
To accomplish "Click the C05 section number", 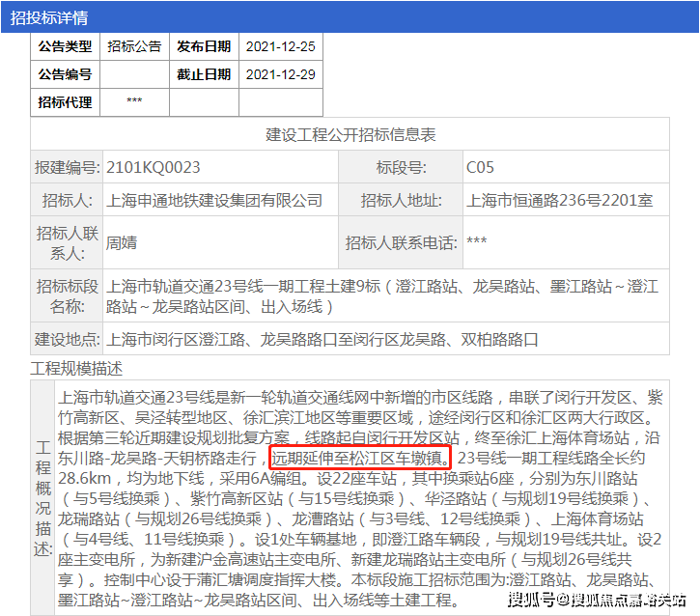I will coord(480,167).
